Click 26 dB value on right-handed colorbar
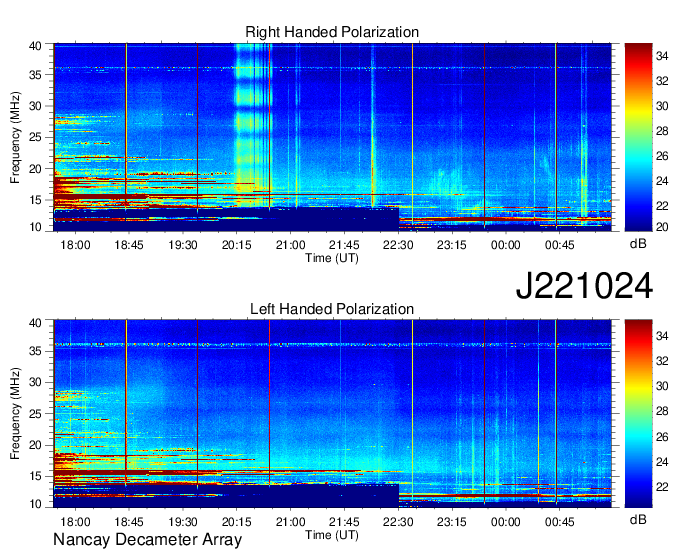The width and height of the screenshot is (680, 552). (662, 156)
